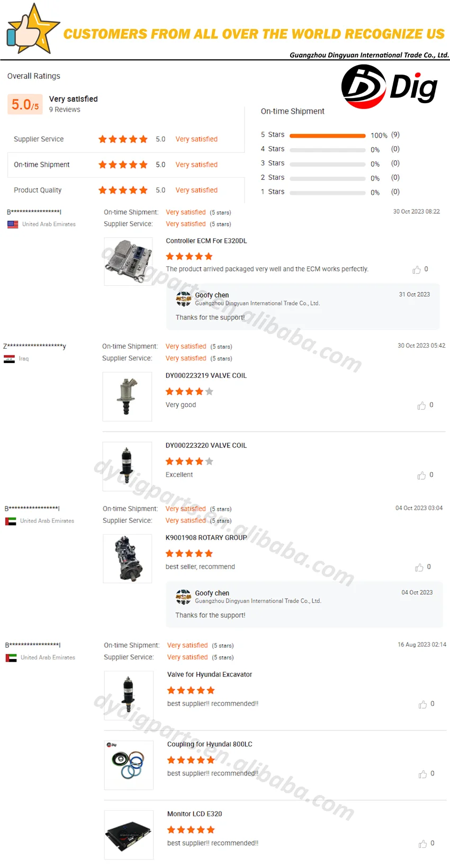Like the Valve for Hyundai Excavator review
This screenshot has height=868, width=450.
(x=422, y=704)
